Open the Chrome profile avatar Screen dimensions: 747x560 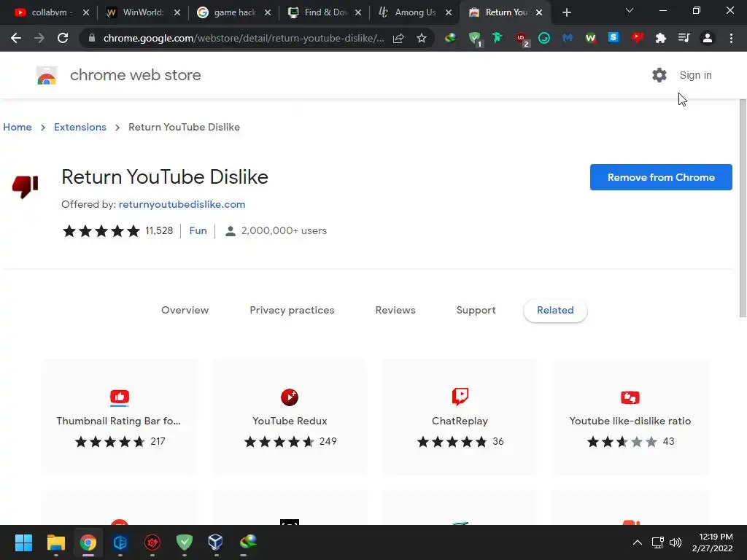point(708,38)
